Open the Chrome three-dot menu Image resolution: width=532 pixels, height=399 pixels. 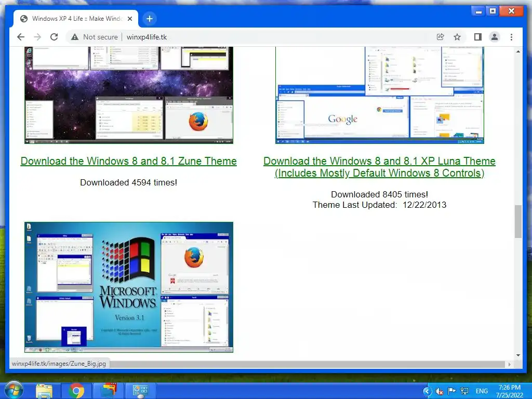(x=511, y=37)
